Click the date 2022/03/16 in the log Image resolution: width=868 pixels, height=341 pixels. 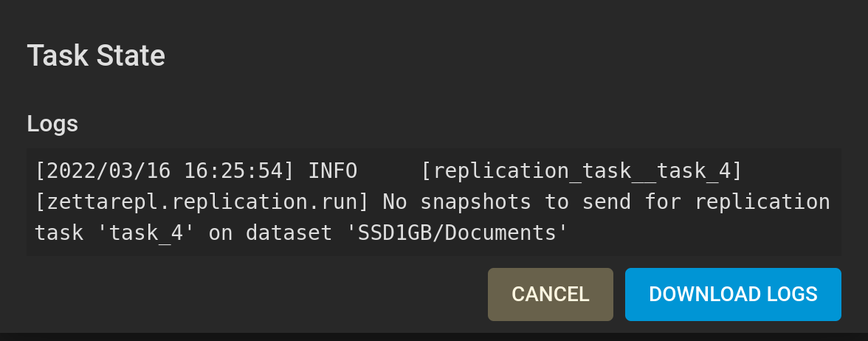108,171
